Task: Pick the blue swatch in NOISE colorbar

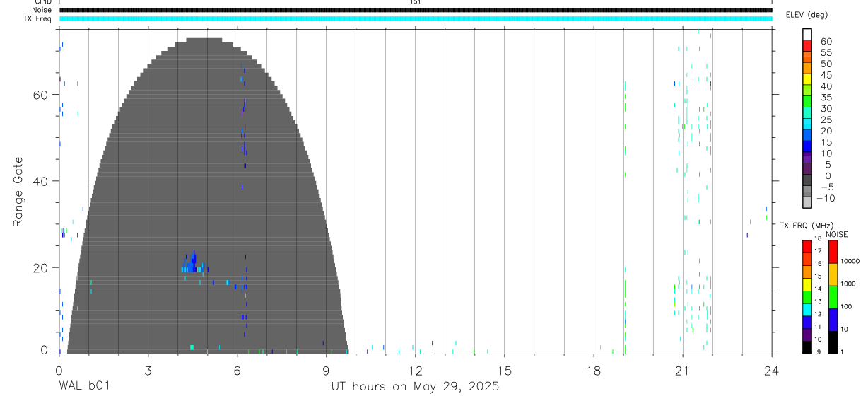Action: click(833, 320)
